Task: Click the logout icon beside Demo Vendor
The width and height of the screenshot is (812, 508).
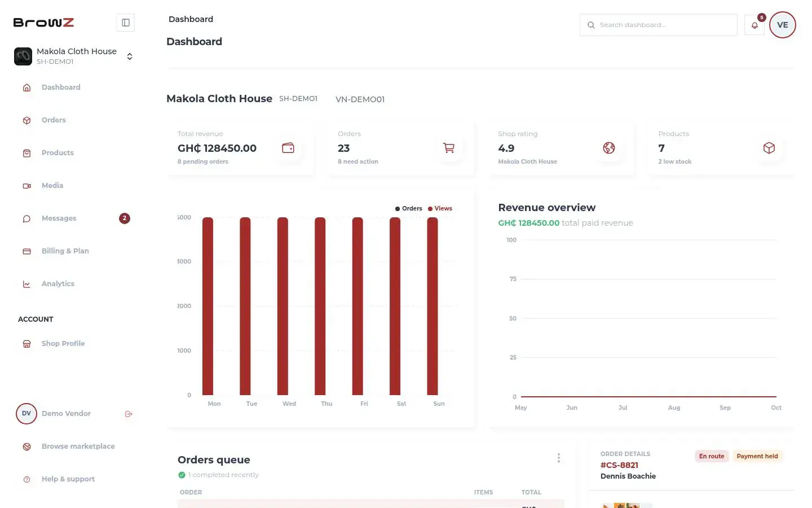Action: tap(129, 414)
